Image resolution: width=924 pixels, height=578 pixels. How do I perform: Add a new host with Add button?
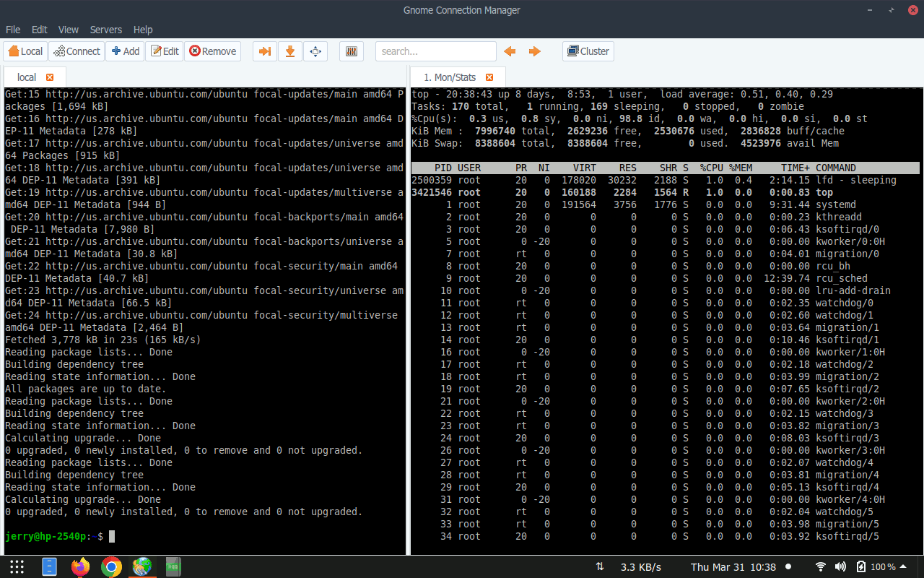(x=125, y=51)
